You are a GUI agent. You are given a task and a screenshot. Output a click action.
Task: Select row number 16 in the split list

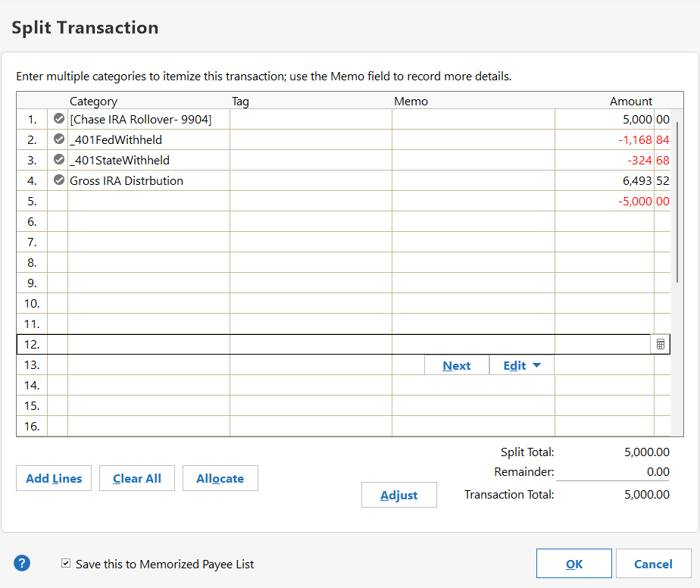(x=32, y=427)
